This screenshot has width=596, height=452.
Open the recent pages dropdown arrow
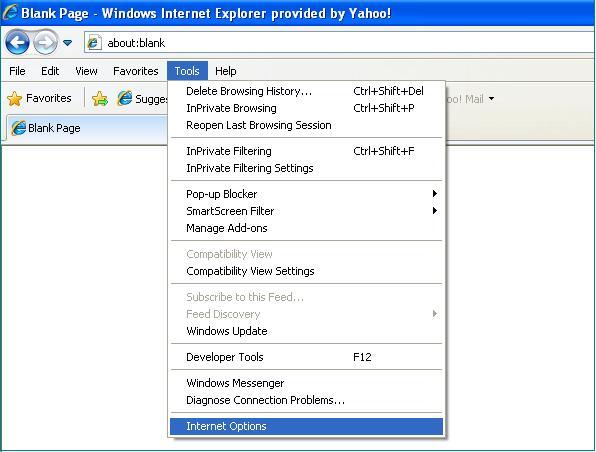click(68, 43)
